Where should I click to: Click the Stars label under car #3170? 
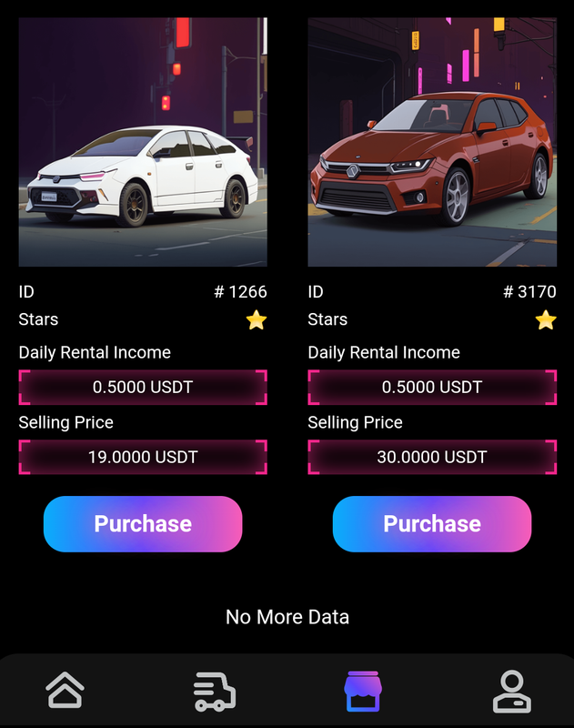click(327, 319)
